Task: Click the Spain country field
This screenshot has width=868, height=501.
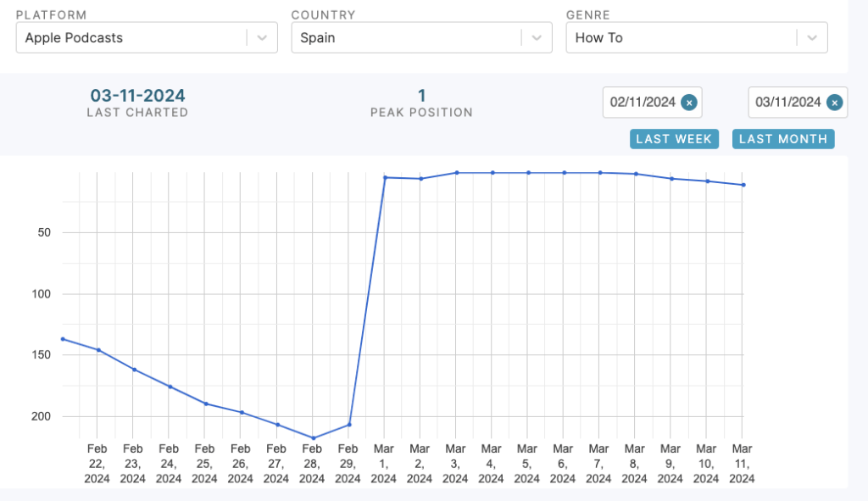Action: (x=406, y=38)
